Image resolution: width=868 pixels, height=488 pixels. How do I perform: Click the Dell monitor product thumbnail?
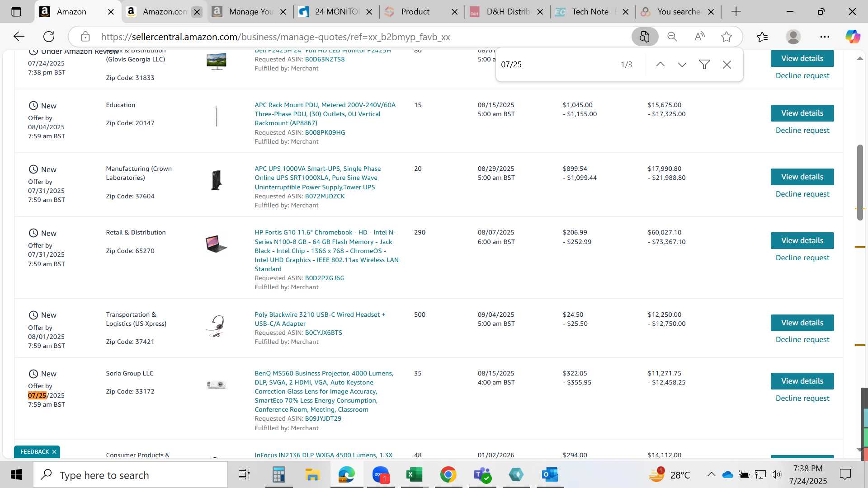coord(216,61)
